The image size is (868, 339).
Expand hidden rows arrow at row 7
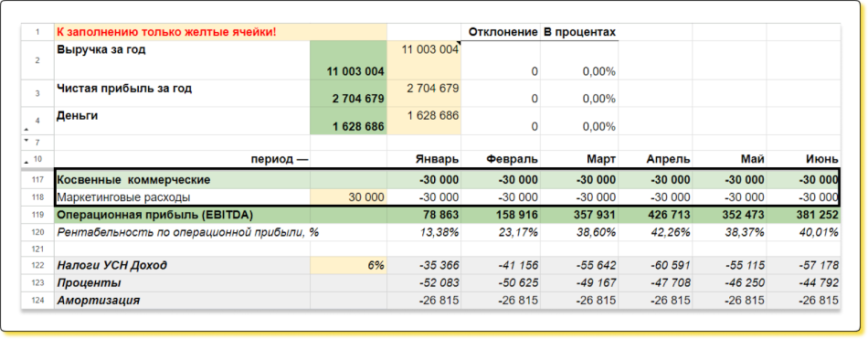(x=26, y=140)
